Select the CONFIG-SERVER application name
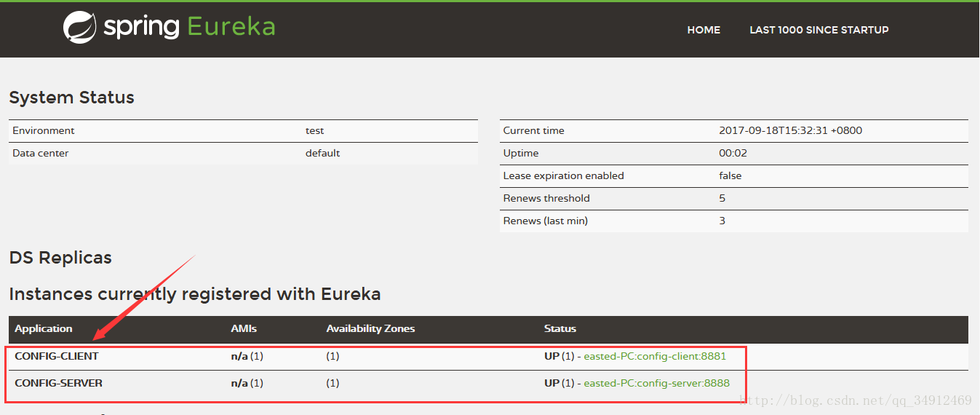 (x=58, y=383)
